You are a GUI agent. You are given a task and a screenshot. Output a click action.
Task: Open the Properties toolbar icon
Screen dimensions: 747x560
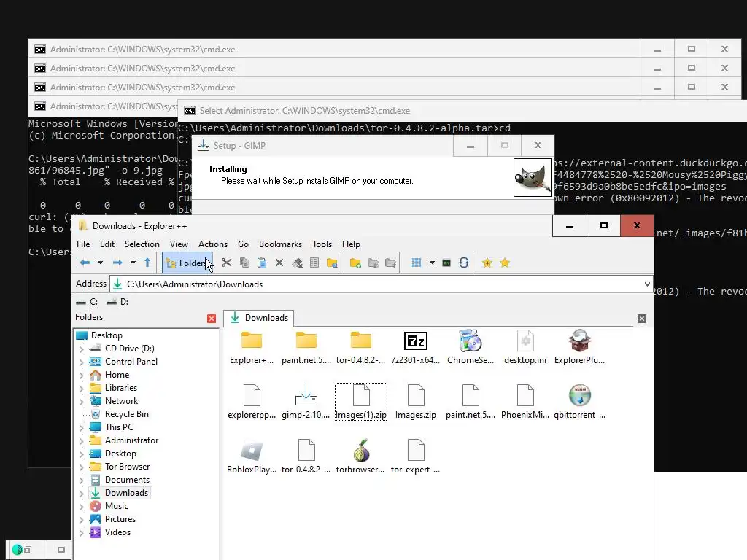coord(314,262)
